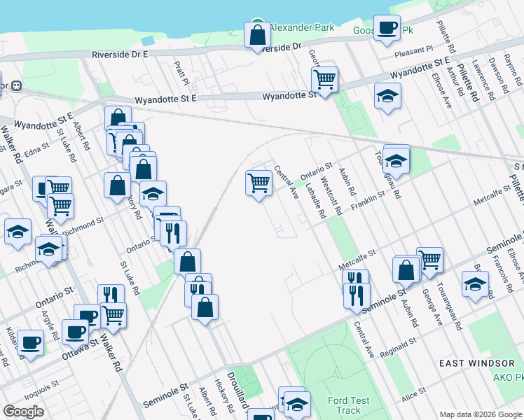
Task: Click the lower restaurant marker on Seminole St
Action: pyautogui.click(x=357, y=297)
